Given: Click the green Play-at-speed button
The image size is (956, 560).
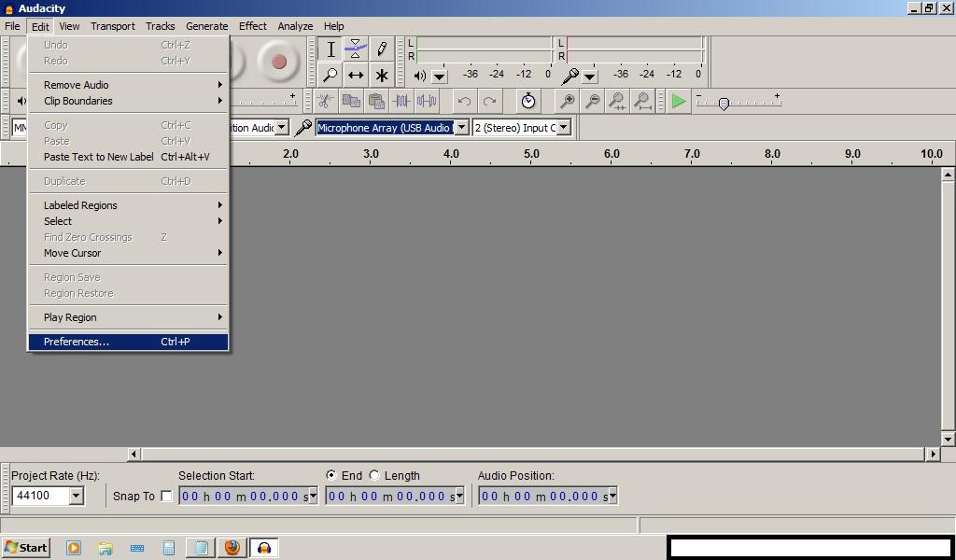Looking at the screenshot, I should [679, 101].
